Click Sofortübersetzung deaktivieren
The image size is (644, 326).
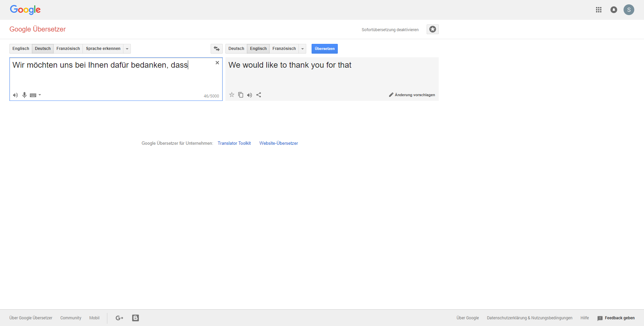pyautogui.click(x=390, y=30)
